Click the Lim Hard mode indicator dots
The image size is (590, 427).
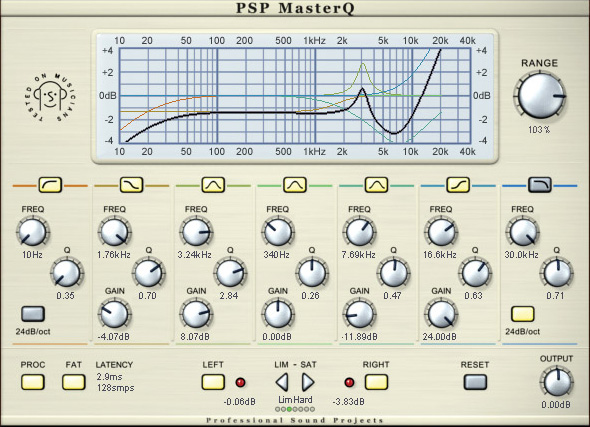[x=295, y=409]
